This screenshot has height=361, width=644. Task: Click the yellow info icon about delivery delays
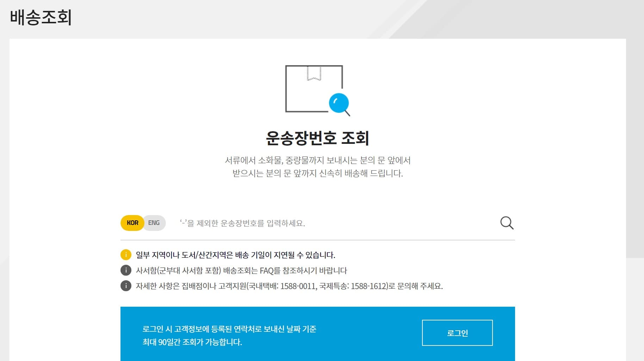pyautogui.click(x=125, y=255)
